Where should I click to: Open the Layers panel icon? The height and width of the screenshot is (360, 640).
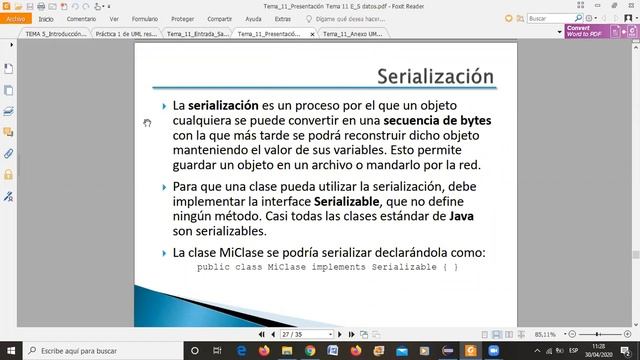tap(8, 111)
